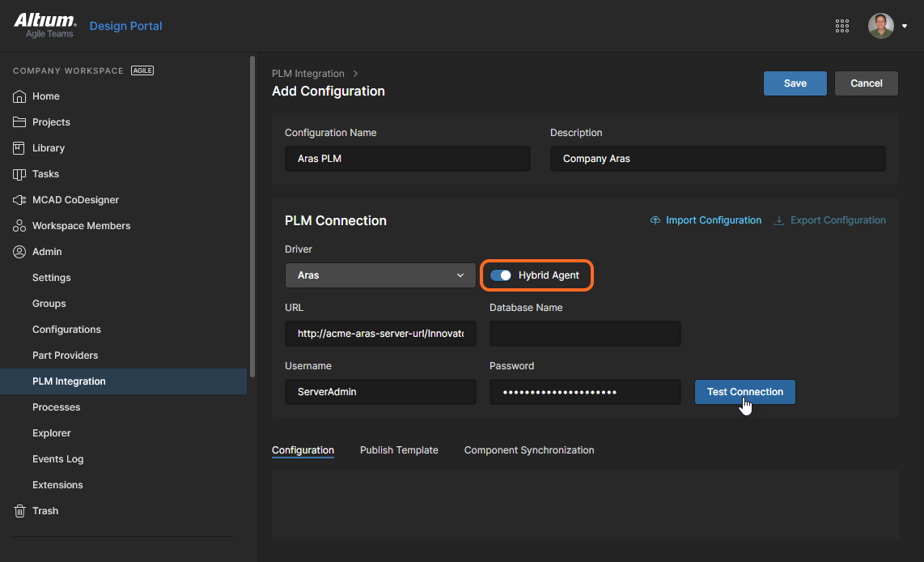Open the Trash bin icon
The width and height of the screenshot is (924, 562).
[x=19, y=511]
